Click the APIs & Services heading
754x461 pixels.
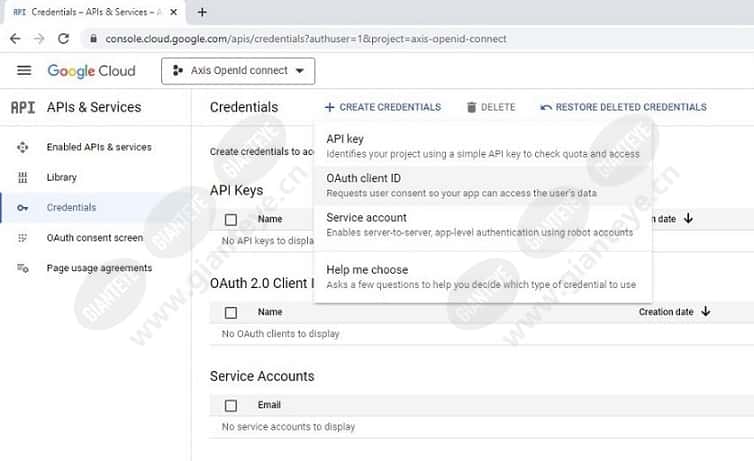pos(94,107)
